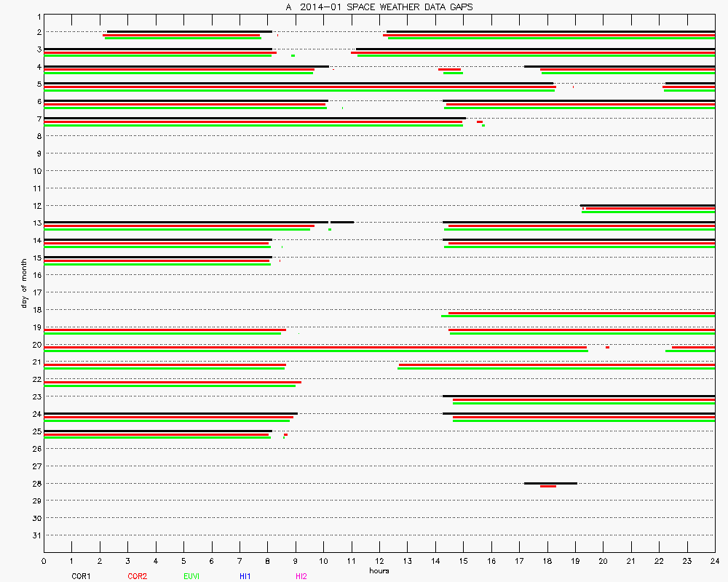Image resolution: width=728 pixels, height=582 pixels.
Task: Click the hour 12 tick label
Action: 379,561
